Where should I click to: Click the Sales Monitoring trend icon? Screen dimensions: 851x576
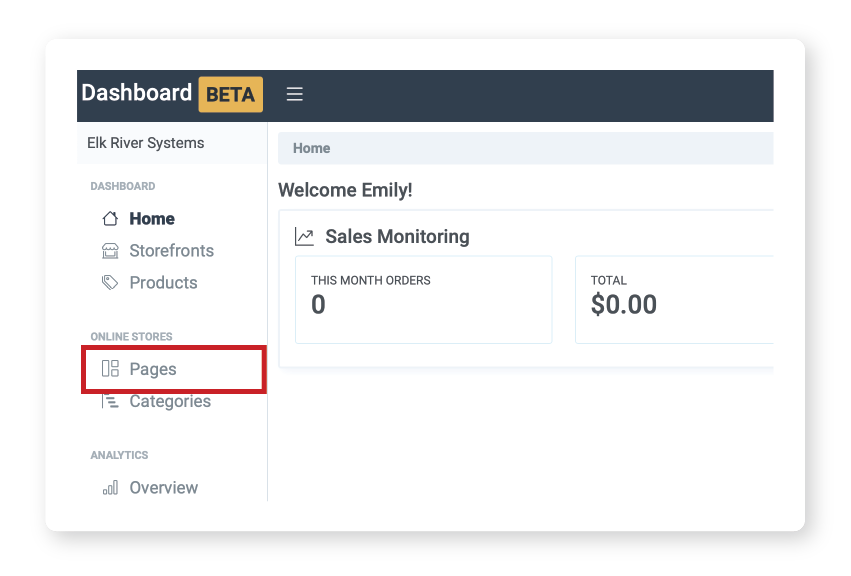pyautogui.click(x=304, y=237)
